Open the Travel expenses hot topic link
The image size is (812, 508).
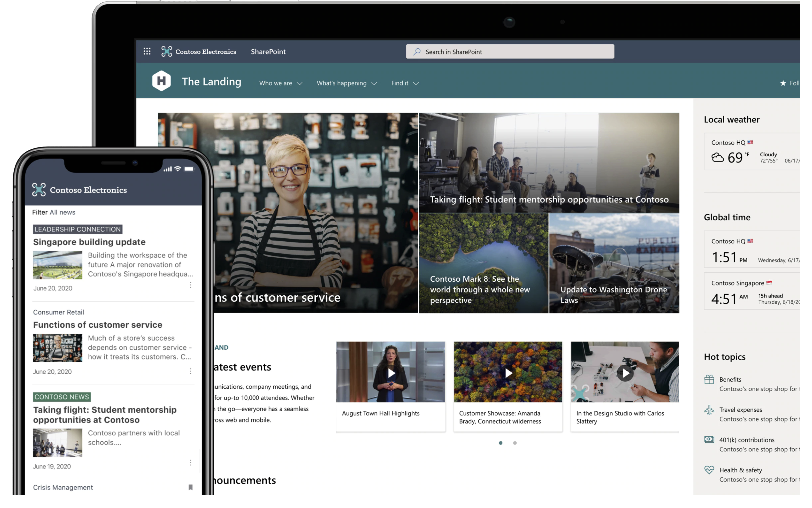point(741,409)
